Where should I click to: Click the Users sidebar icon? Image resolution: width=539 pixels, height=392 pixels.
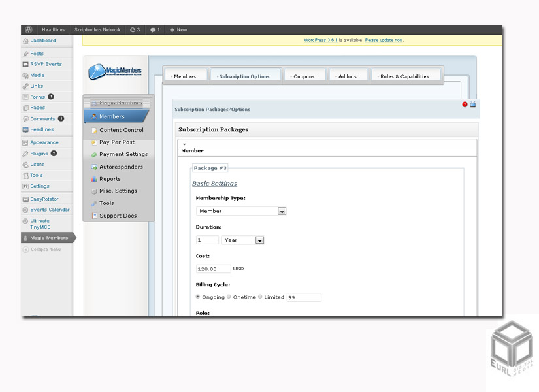tap(25, 165)
